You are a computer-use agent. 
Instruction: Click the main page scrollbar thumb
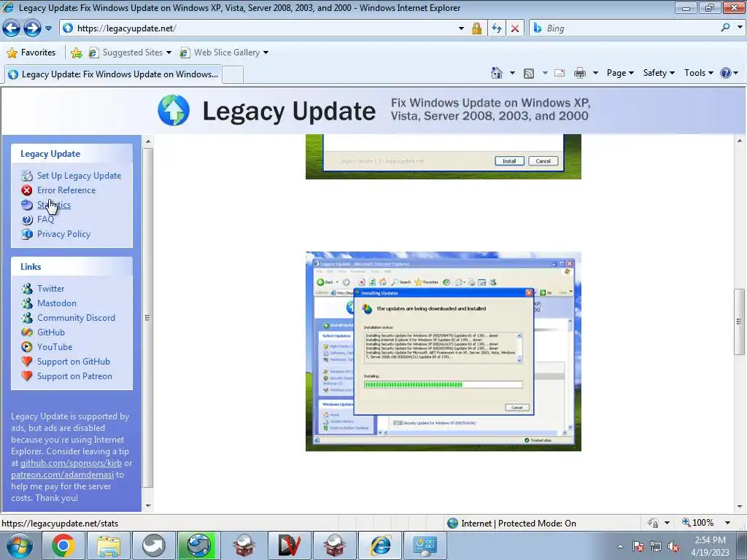pyautogui.click(x=740, y=322)
